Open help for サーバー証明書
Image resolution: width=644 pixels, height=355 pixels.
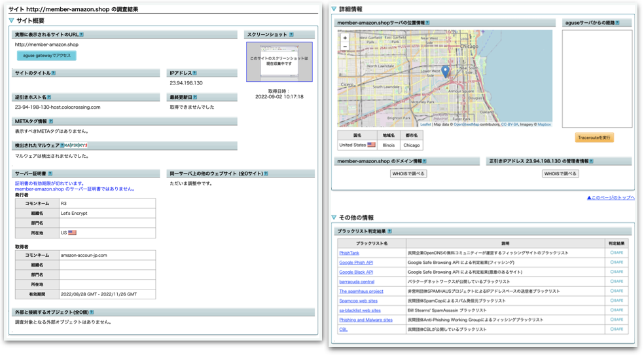pos(50,174)
